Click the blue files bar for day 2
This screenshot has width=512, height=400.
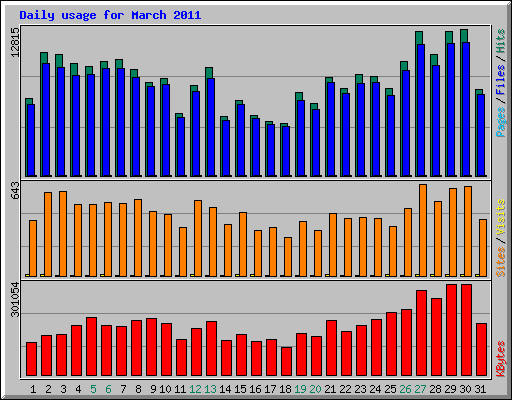point(46,120)
